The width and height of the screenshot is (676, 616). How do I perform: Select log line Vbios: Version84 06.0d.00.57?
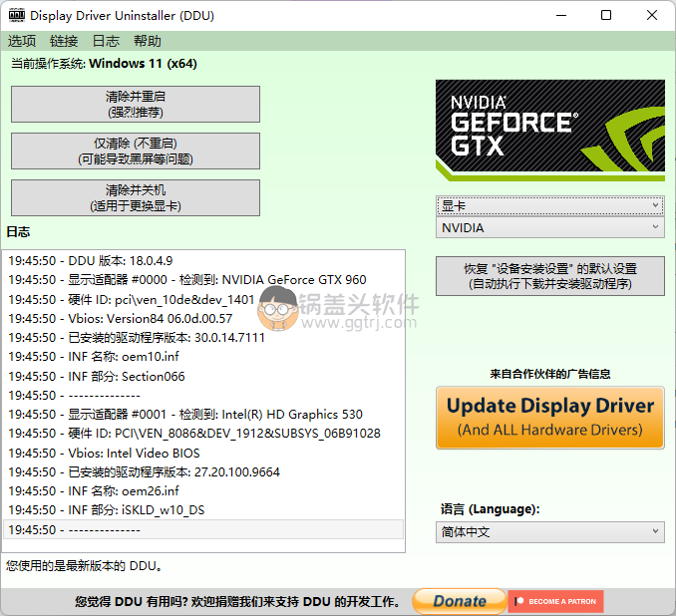203,319
